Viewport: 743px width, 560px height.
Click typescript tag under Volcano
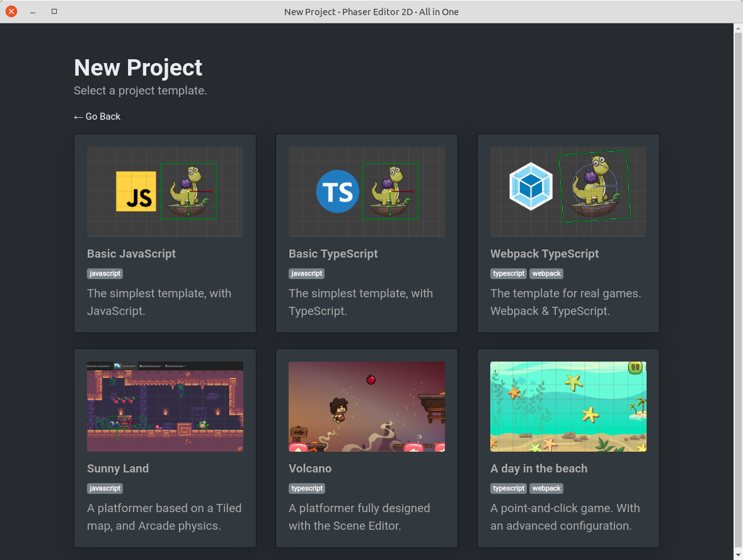coord(307,488)
